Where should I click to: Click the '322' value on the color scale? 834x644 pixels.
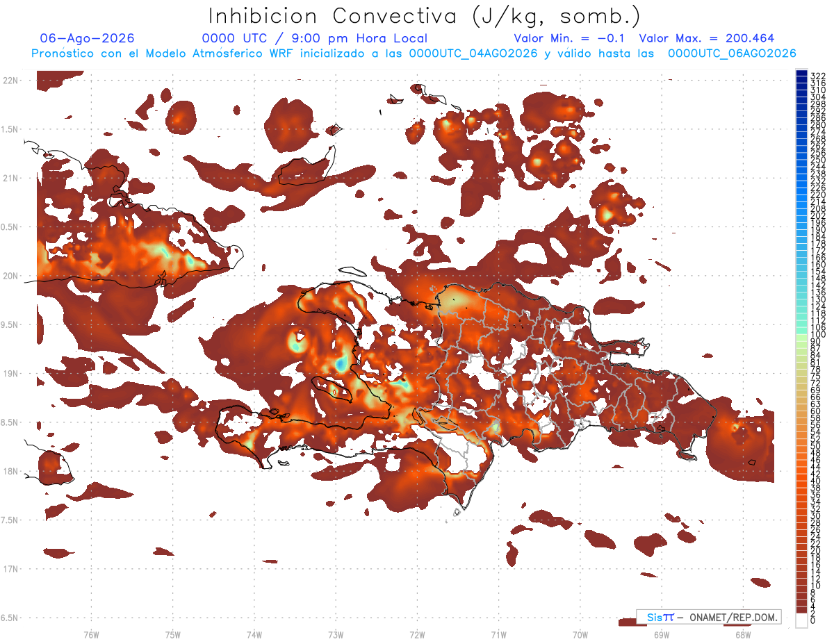[818, 75]
